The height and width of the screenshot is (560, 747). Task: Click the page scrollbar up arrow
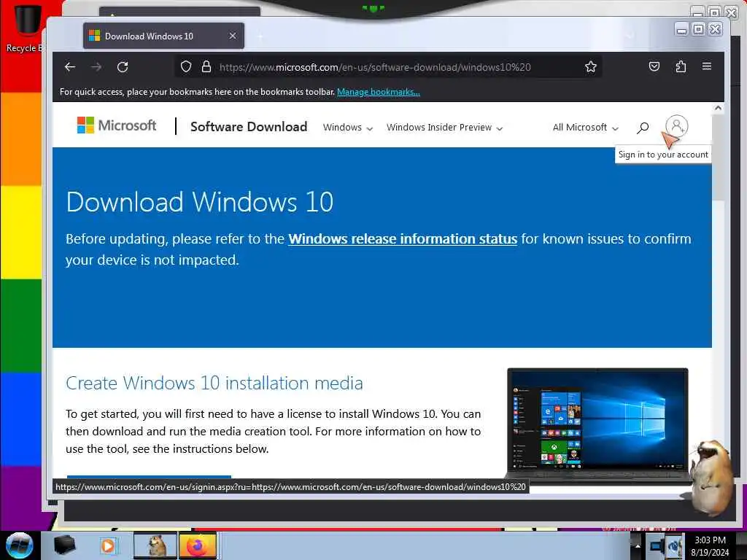tap(718, 109)
